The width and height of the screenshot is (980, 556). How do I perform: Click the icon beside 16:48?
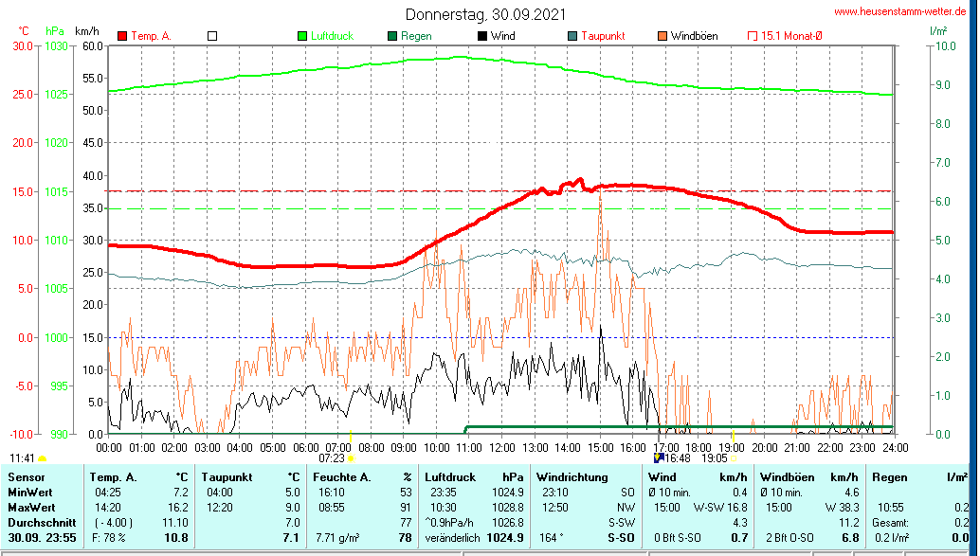click(x=658, y=457)
